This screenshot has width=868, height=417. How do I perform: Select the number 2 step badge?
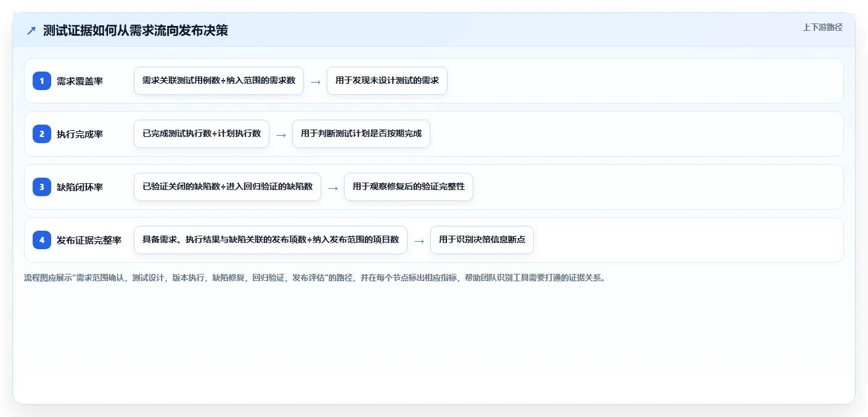42,134
